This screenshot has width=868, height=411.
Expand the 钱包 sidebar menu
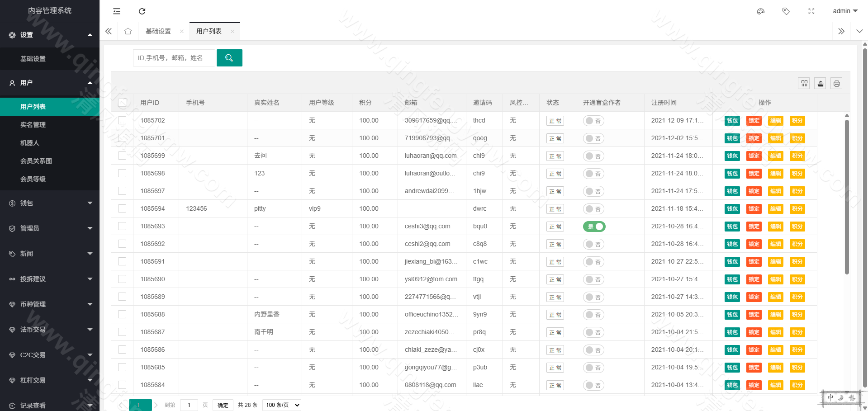[50, 203]
